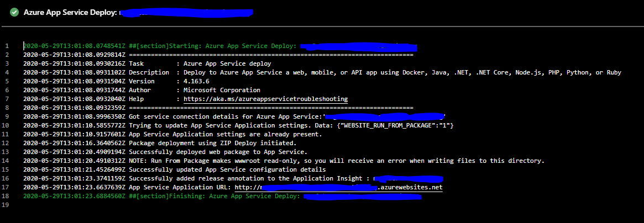This screenshot has height=223, width=644.
Task: Click line number 19 in the gutter
Action: coord(7,205)
